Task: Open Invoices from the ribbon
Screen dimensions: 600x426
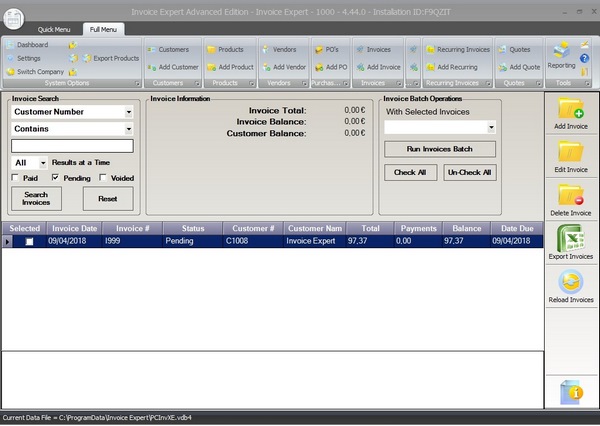Action: pyautogui.click(x=373, y=49)
